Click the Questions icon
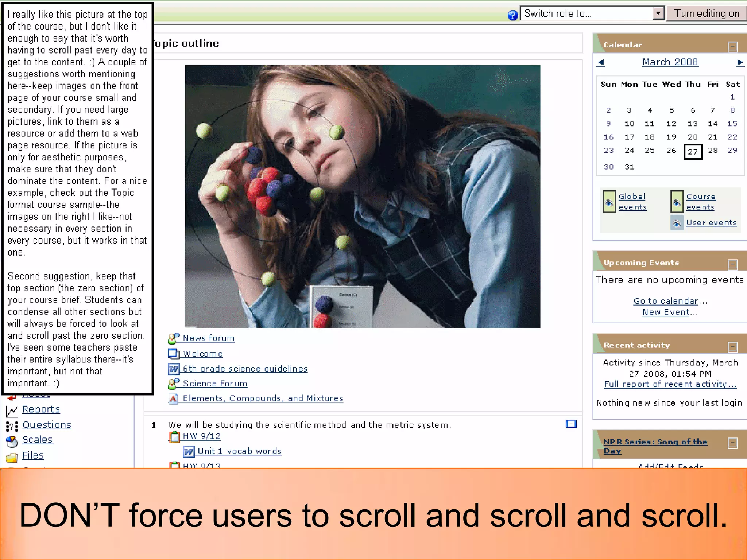 click(x=12, y=427)
